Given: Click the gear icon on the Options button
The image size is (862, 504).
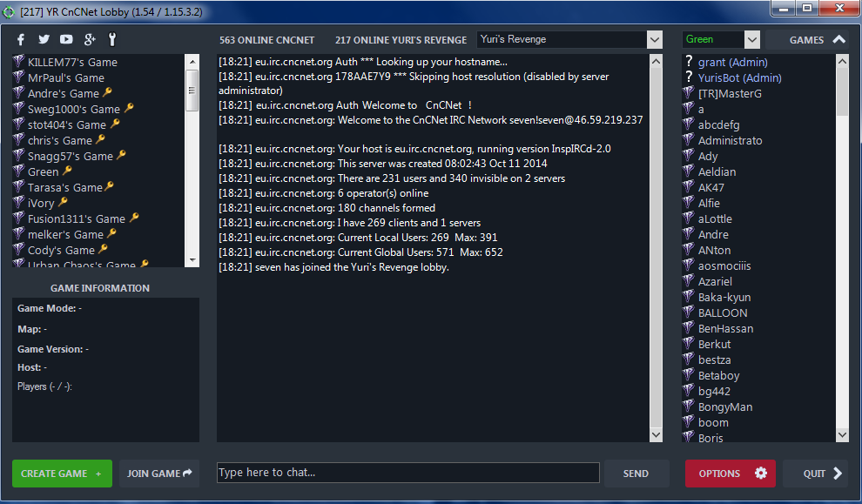Looking at the screenshot, I should [761, 473].
